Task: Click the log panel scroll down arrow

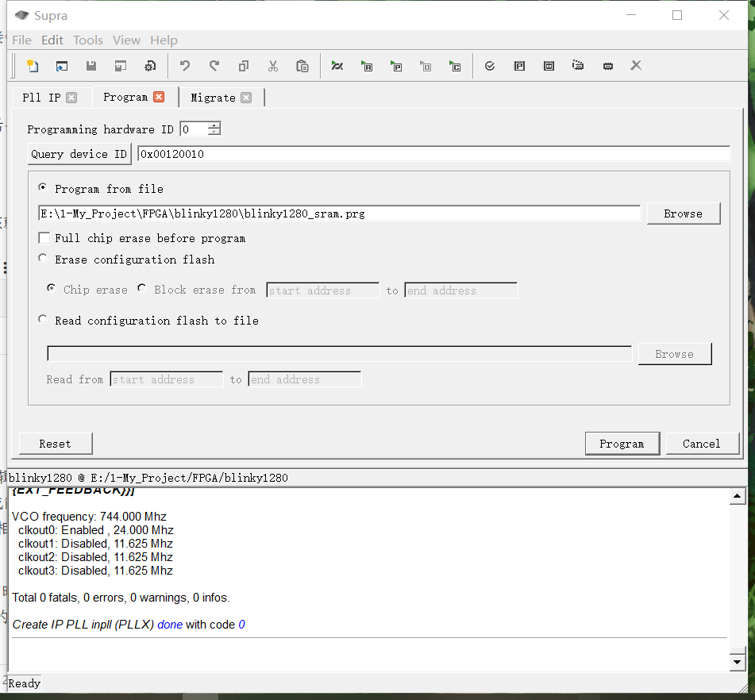Action: tap(738, 663)
